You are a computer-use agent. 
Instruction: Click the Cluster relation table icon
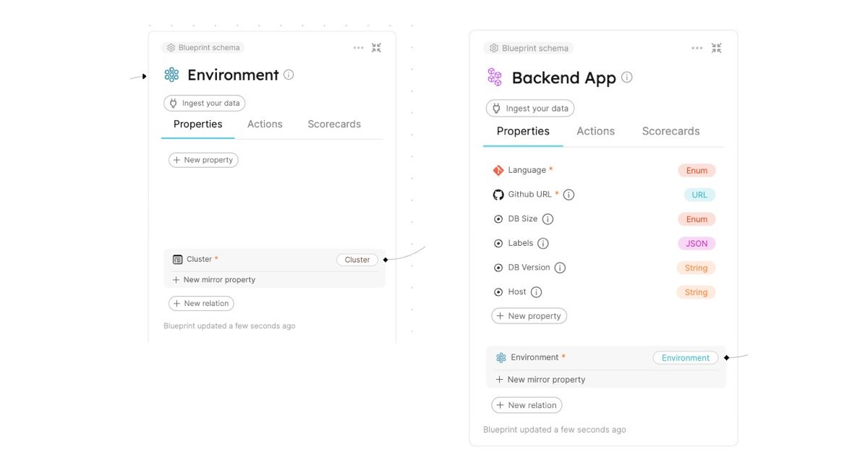[x=177, y=259]
